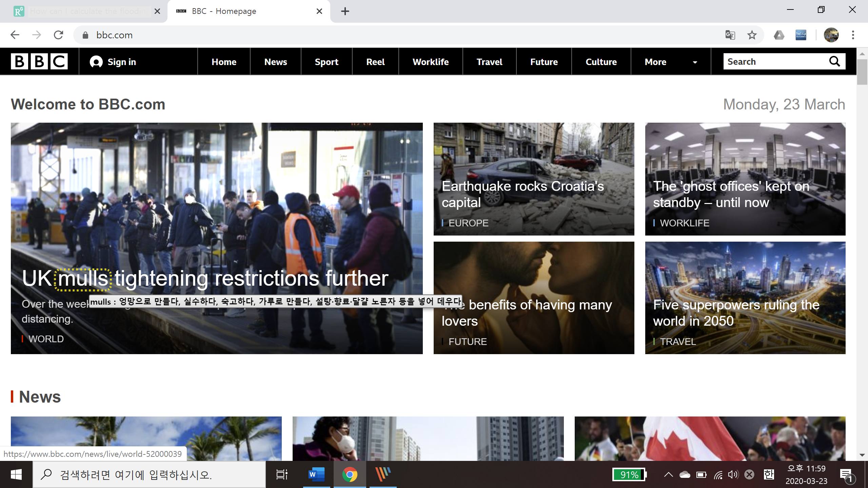Screen dimensions: 868x488
Task: Switch to the first browser tab
Action: tap(85, 11)
